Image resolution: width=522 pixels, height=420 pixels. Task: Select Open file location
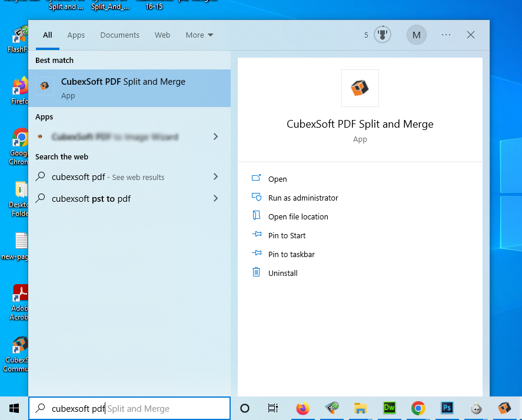(298, 216)
